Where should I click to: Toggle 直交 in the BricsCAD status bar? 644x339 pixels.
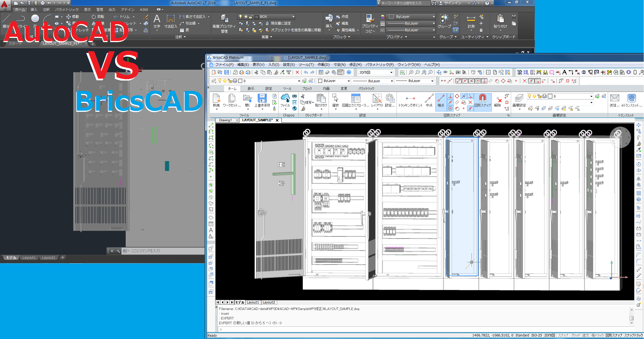586,335
